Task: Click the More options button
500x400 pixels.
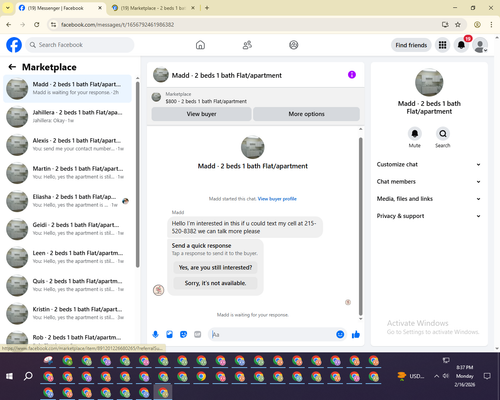Action: [306, 114]
